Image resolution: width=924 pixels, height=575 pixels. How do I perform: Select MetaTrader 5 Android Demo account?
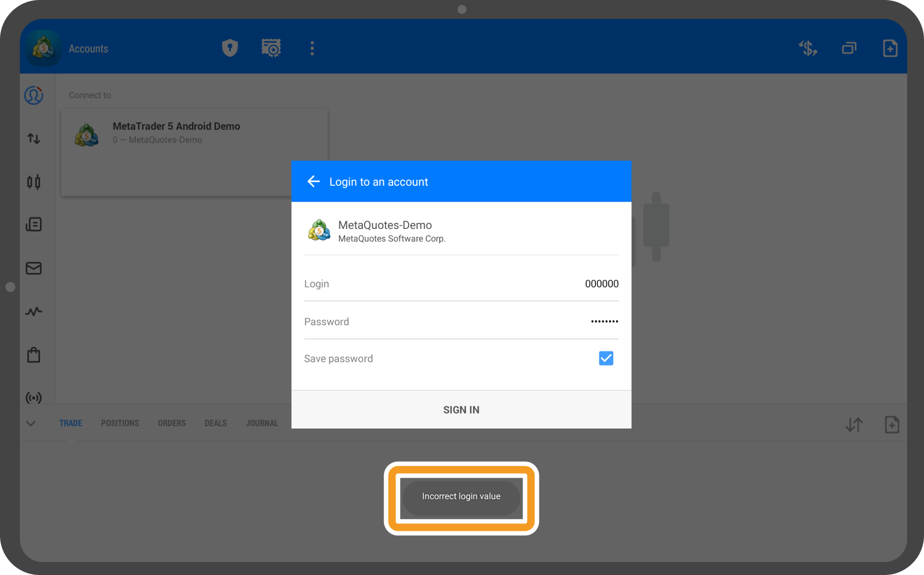(x=176, y=133)
